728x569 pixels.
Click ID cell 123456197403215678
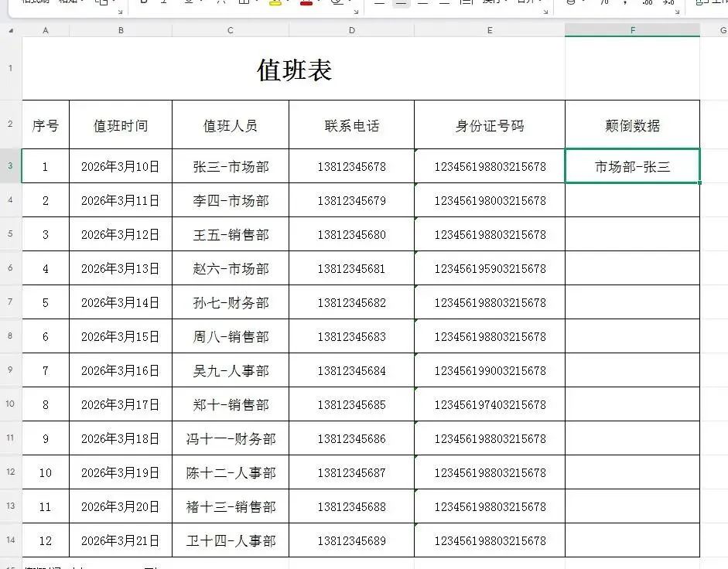coord(490,404)
